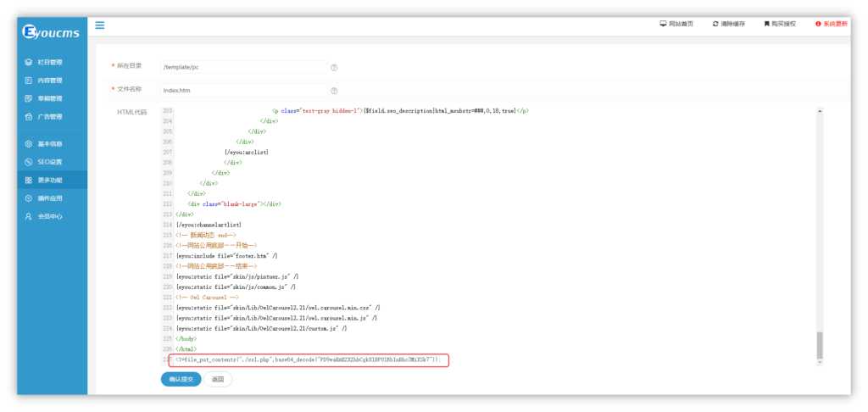Screen dimensions: 868x412
Task: Open 插件应用 in the sidebar
Action: click(x=52, y=198)
